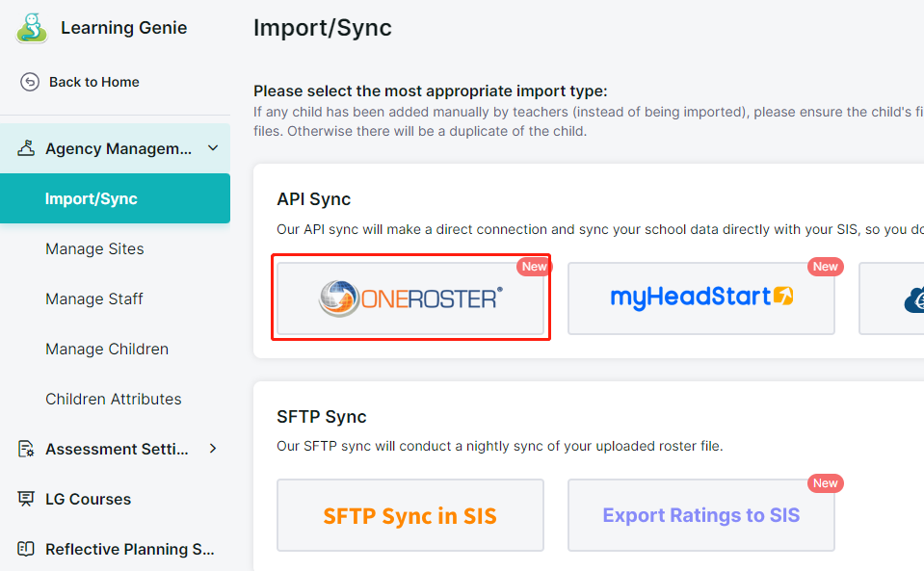Click Export Ratings to SIS

(701, 515)
